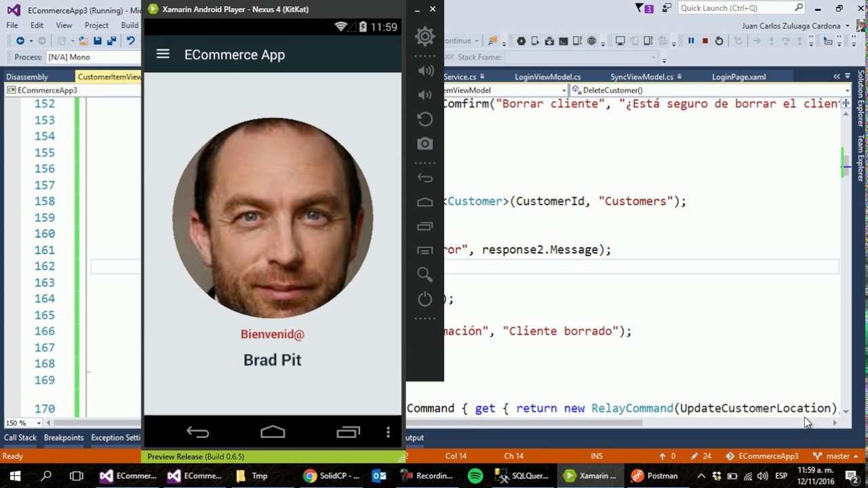
Task: Switch to the LoginPage.xaml tab
Action: (x=738, y=77)
